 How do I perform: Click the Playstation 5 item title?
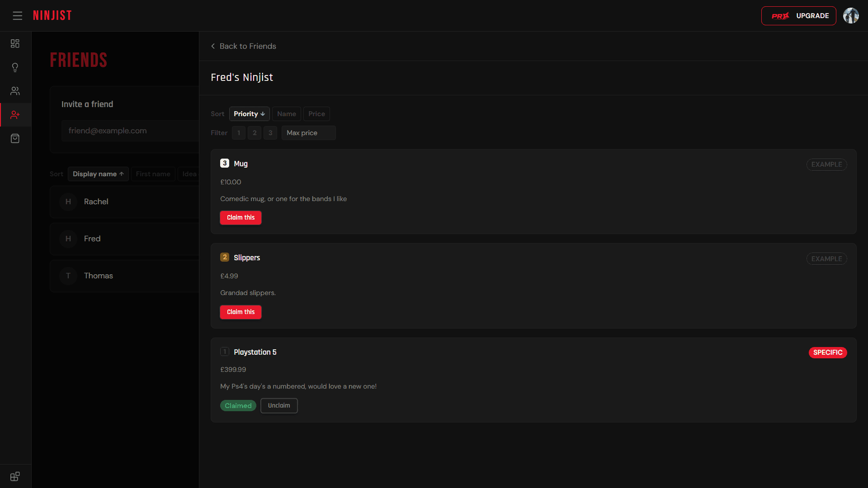click(x=255, y=352)
